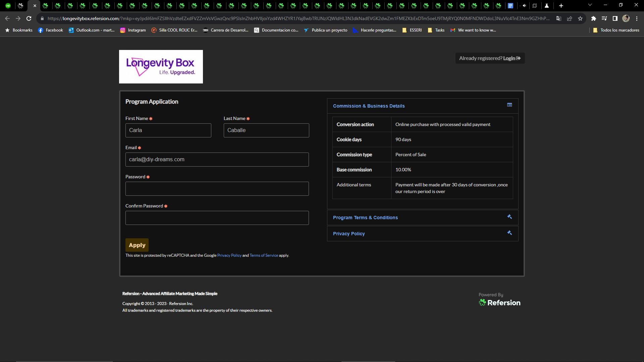The height and width of the screenshot is (362, 644).
Task: Click the Last Name field
Action: pos(266,130)
